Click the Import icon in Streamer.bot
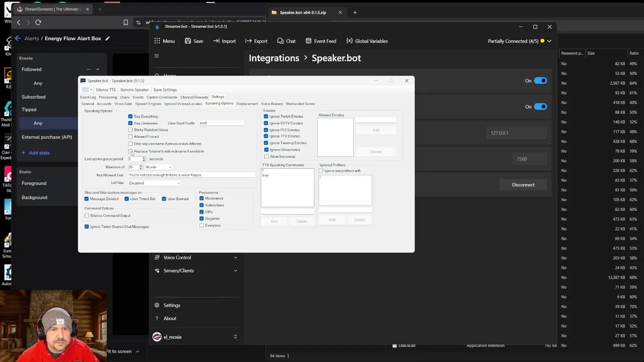 [218, 41]
